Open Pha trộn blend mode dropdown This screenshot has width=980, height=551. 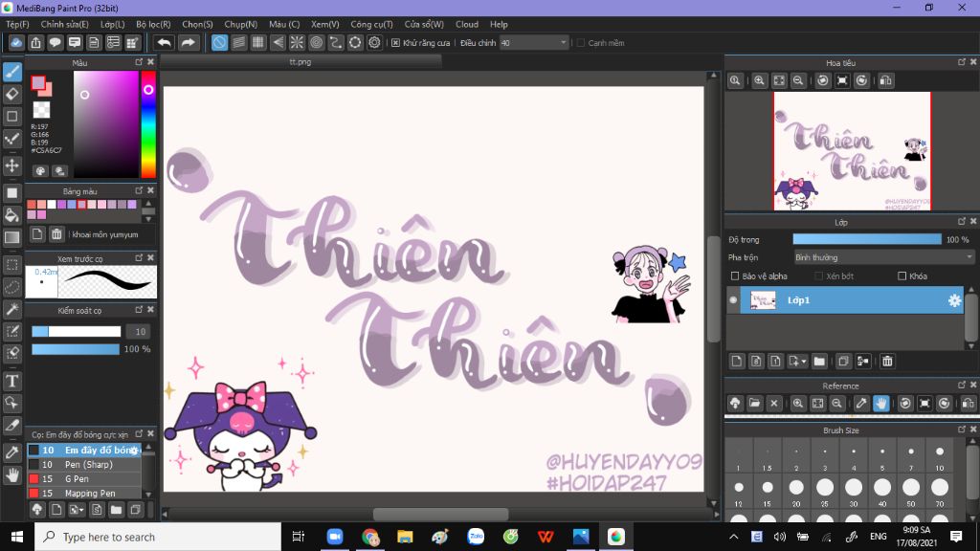click(x=883, y=257)
